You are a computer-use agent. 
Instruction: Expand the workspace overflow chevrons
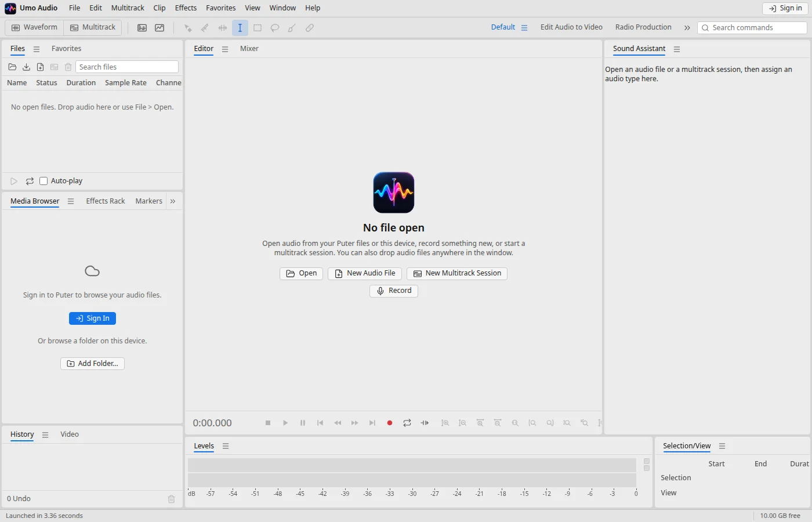687,28
